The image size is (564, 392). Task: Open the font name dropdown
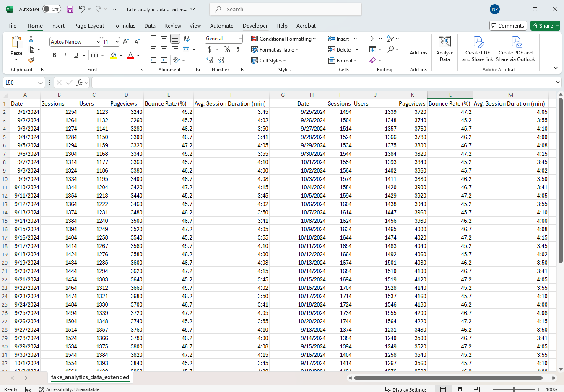click(x=98, y=42)
